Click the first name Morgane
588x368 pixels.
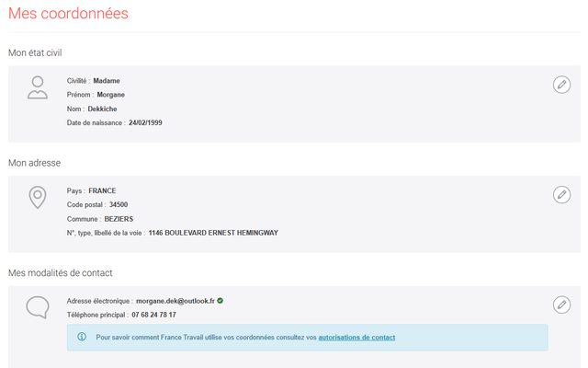[110, 95]
